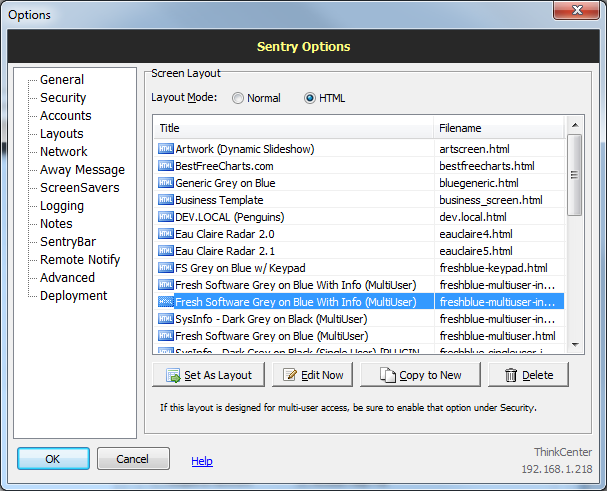Open the General options page
607x491 pixels.
[x=62, y=79]
